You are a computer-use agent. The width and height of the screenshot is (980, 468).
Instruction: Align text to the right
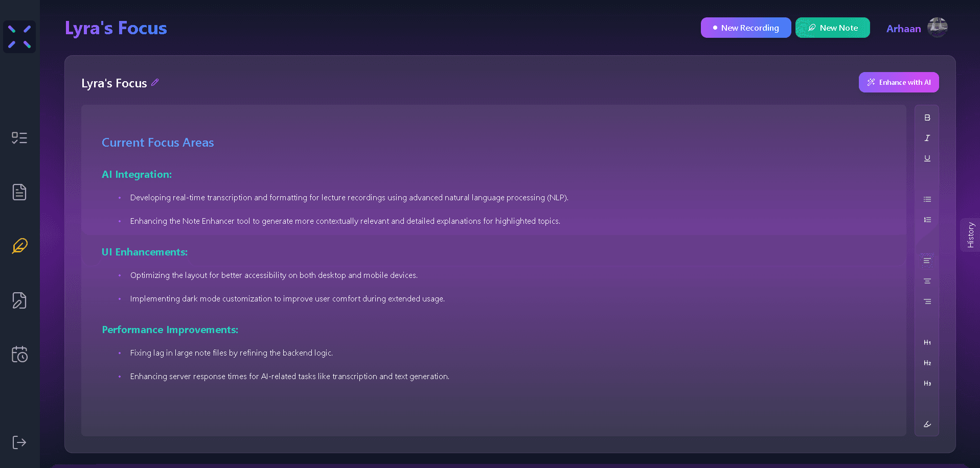pyautogui.click(x=927, y=301)
